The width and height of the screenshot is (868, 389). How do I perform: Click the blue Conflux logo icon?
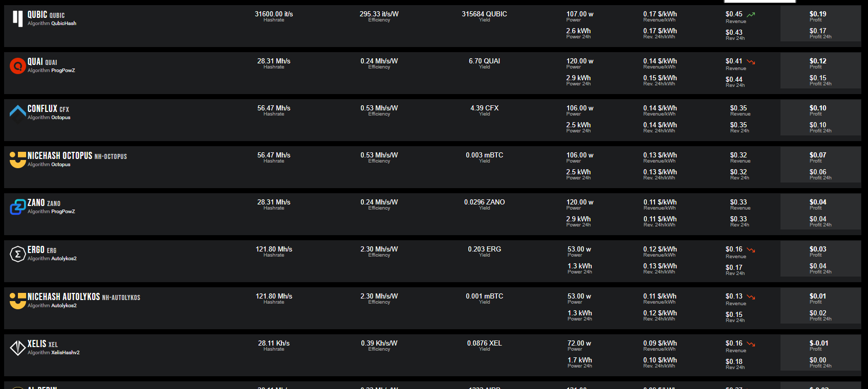(x=18, y=112)
